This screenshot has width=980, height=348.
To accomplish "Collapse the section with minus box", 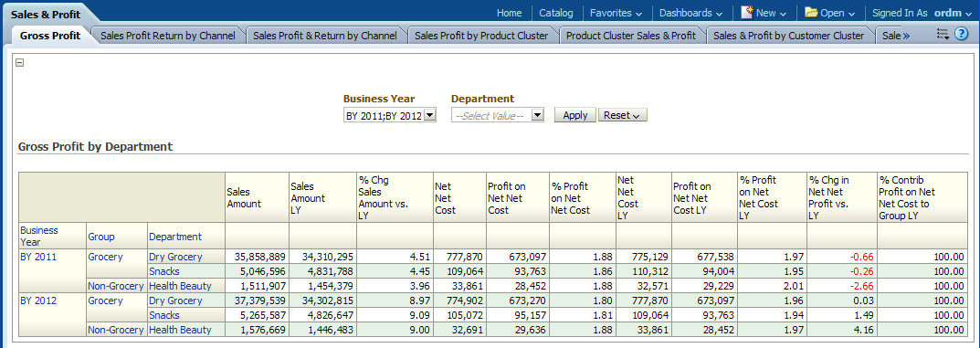I will coord(19,62).
